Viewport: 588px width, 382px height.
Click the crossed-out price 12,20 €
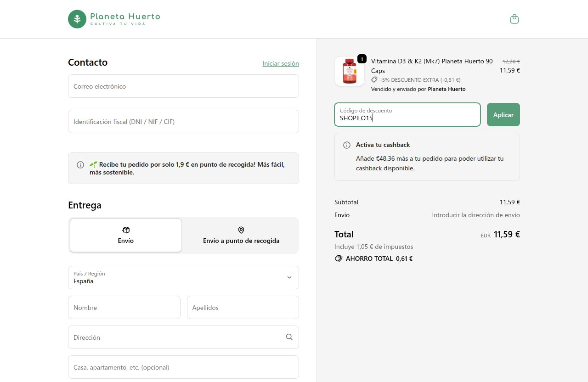pos(511,61)
